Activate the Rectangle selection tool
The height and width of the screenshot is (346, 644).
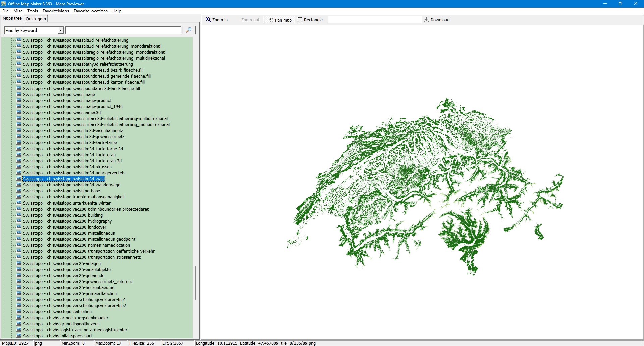(x=310, y=20)
